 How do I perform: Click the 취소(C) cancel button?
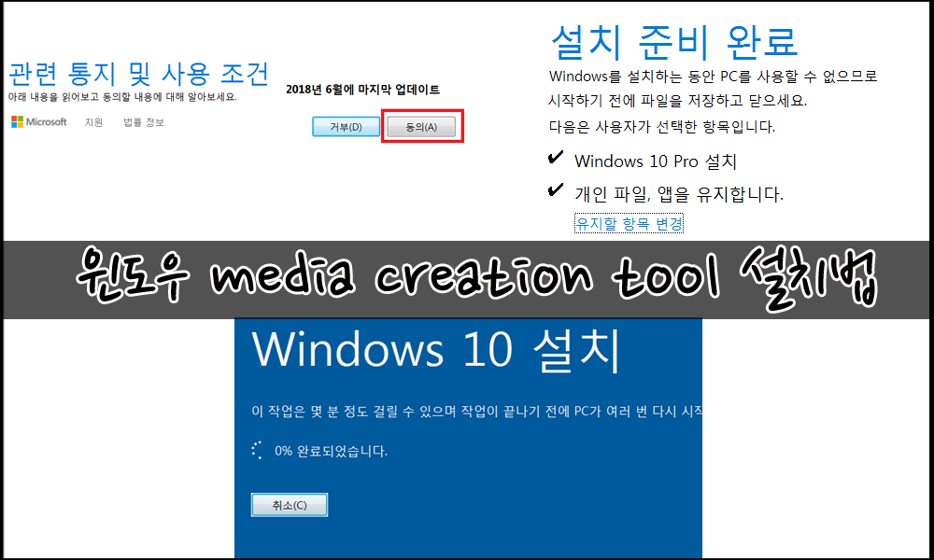[x=290, y=505]
